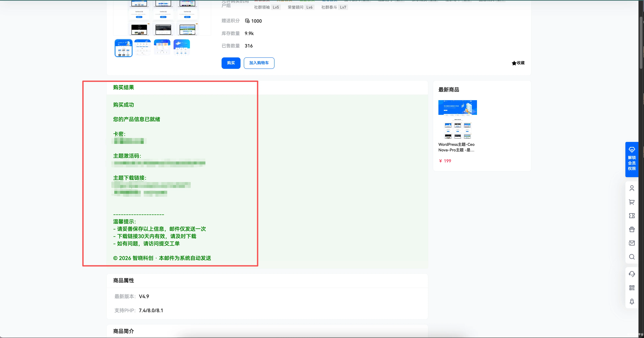Select the first selected product thumbnail
The width and height of the screenshot is (644, 338).
click(123, 48)
